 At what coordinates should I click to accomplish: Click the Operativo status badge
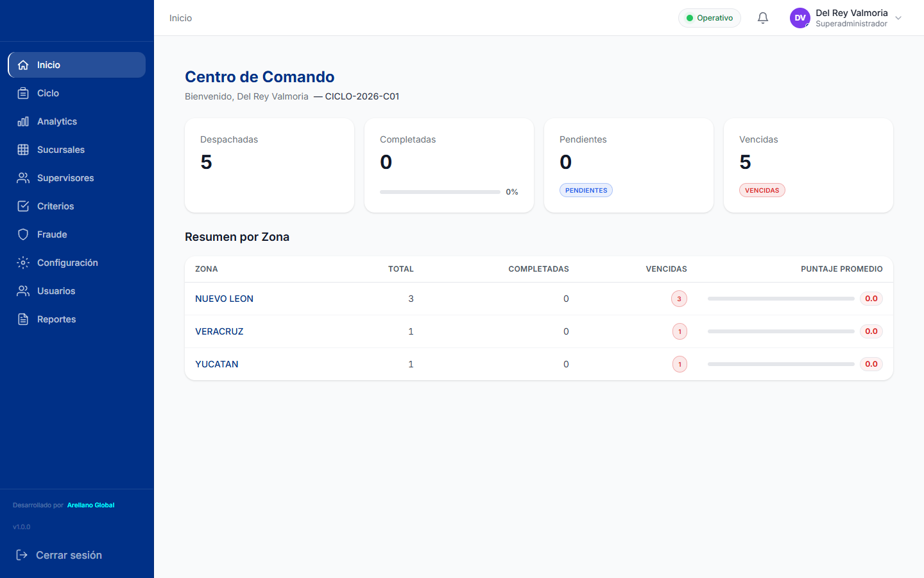[x=710, y=18]
